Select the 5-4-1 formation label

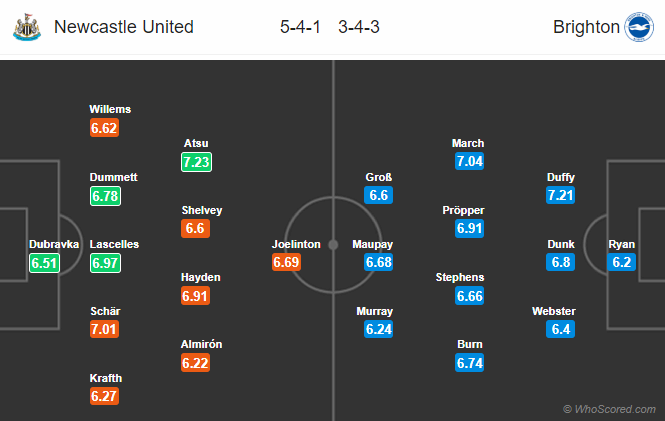pos(300,27)
